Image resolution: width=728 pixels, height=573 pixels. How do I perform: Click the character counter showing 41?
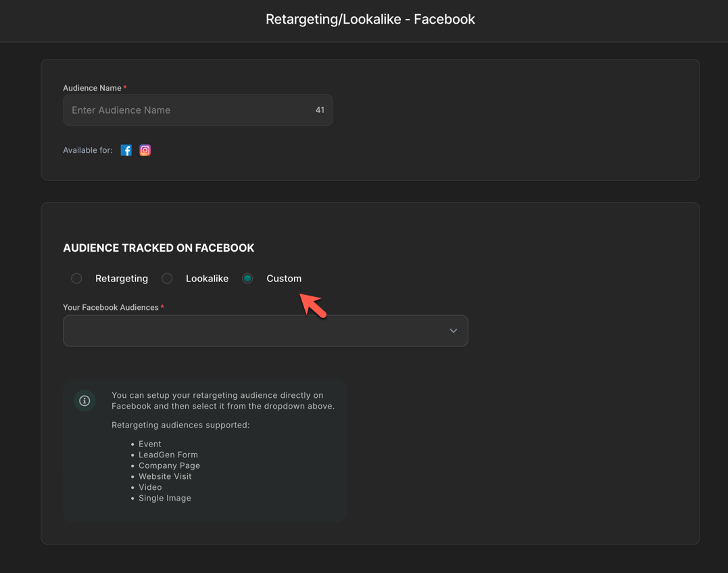320,110
